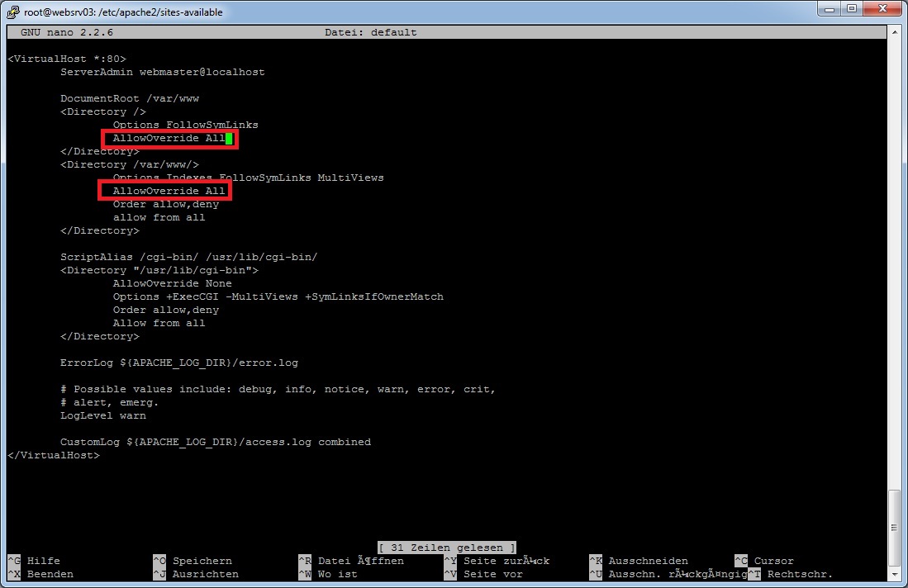Maximize the PuTTY terminal window
Screen dimensions: 908x588
click(852, 9)
